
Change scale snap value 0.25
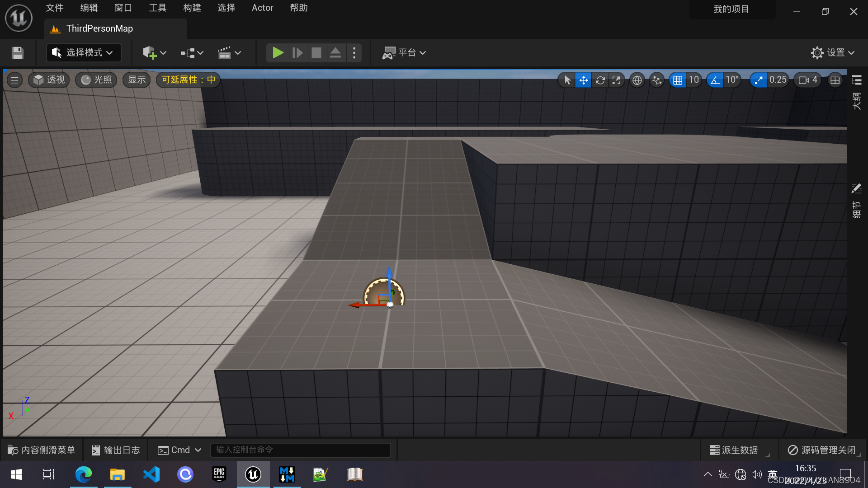click(x=778, y=80)
